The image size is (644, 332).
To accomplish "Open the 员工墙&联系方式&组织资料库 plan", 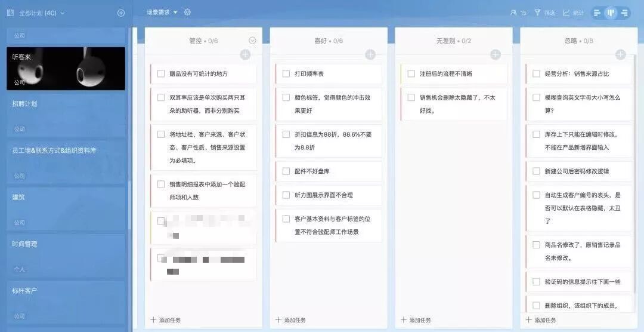I will coord(66,162).
